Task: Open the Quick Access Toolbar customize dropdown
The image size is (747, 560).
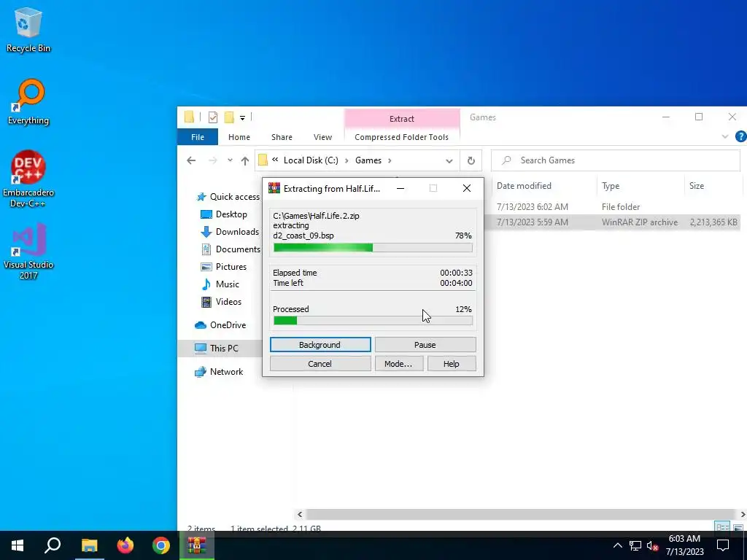Action: [242, 117]
